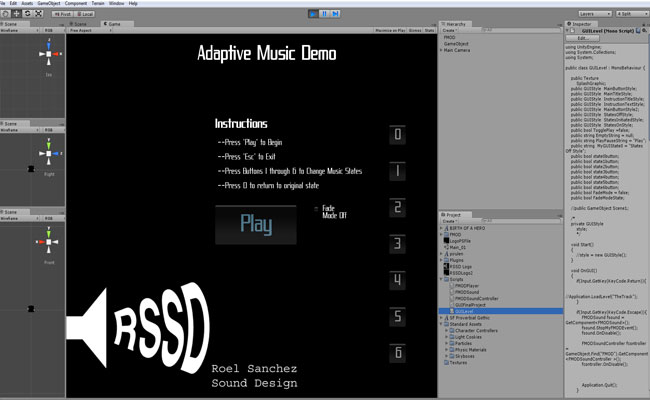This screenshot has width=650, height=400.
Task: Open the Window menu
Action: (116, 3)
